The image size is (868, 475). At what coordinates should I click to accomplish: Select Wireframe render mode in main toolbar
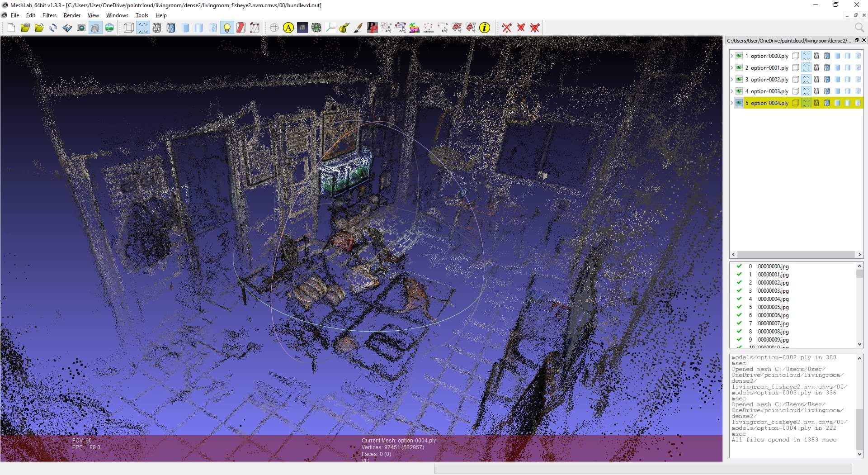coord(157,28)
